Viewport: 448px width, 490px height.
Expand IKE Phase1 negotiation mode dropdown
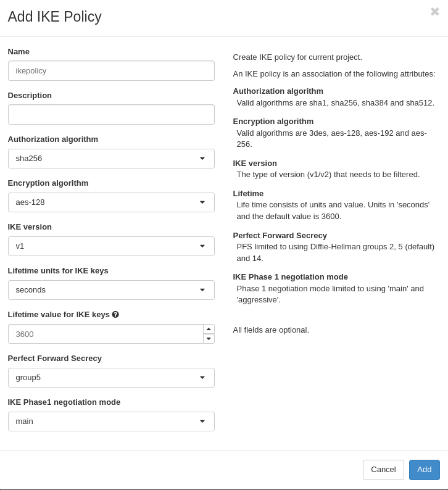pos(111,421)
